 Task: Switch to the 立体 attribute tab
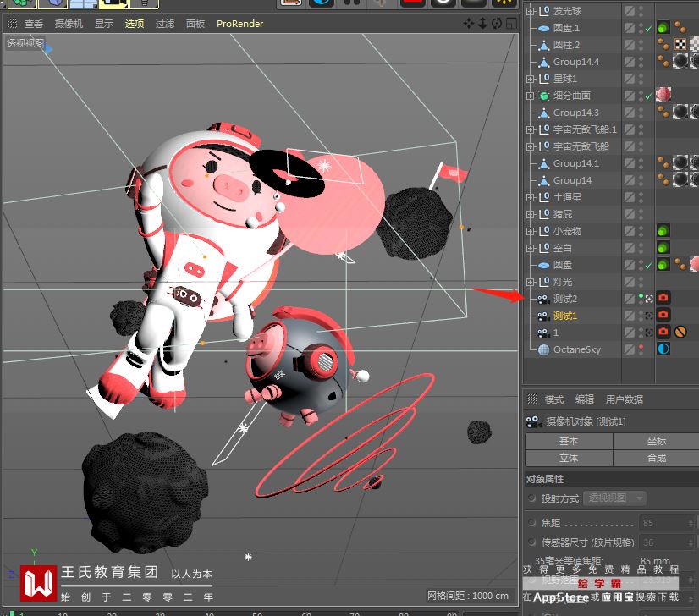click(569, 458)
